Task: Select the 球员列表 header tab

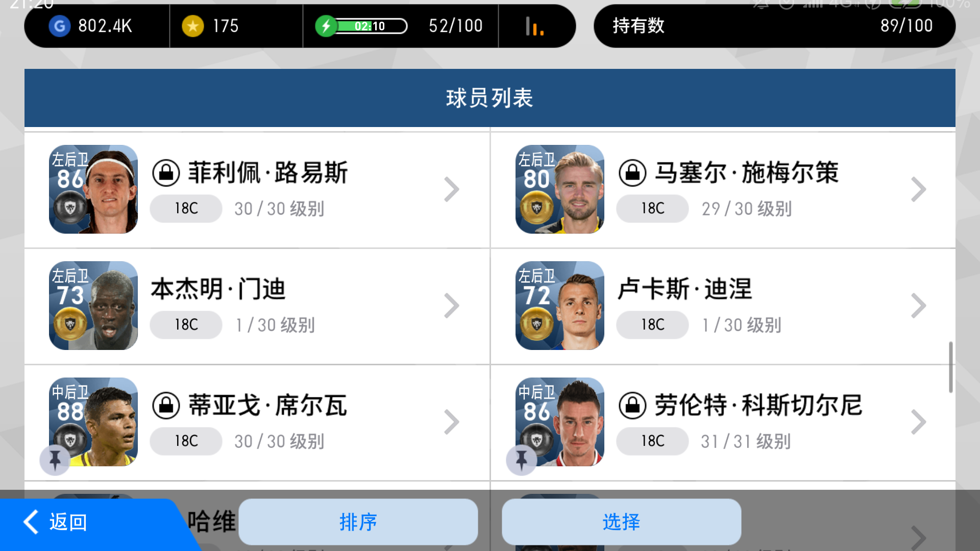Action: (x=490, y=98)
